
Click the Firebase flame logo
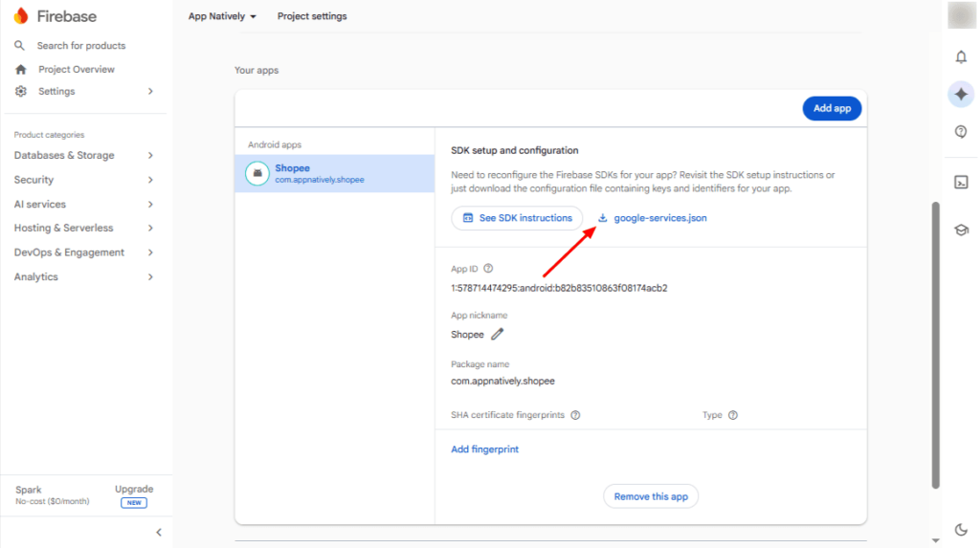click(x=21, y=15)
